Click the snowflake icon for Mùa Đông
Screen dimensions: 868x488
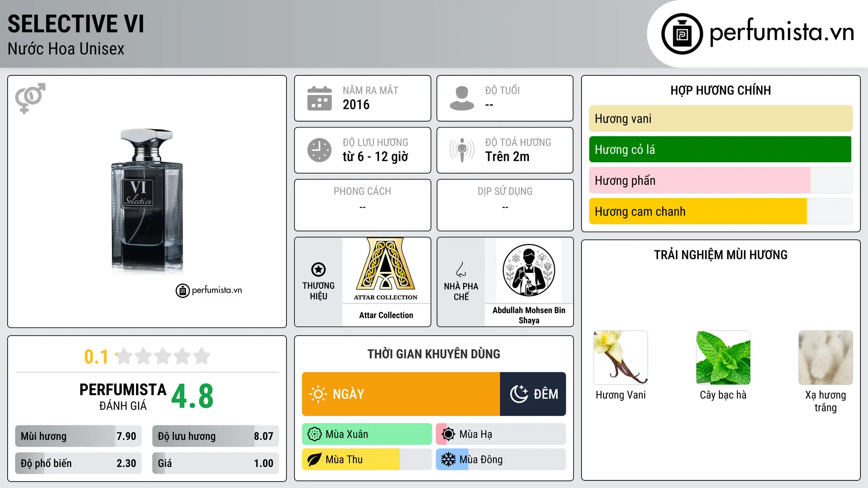point(448,460)
